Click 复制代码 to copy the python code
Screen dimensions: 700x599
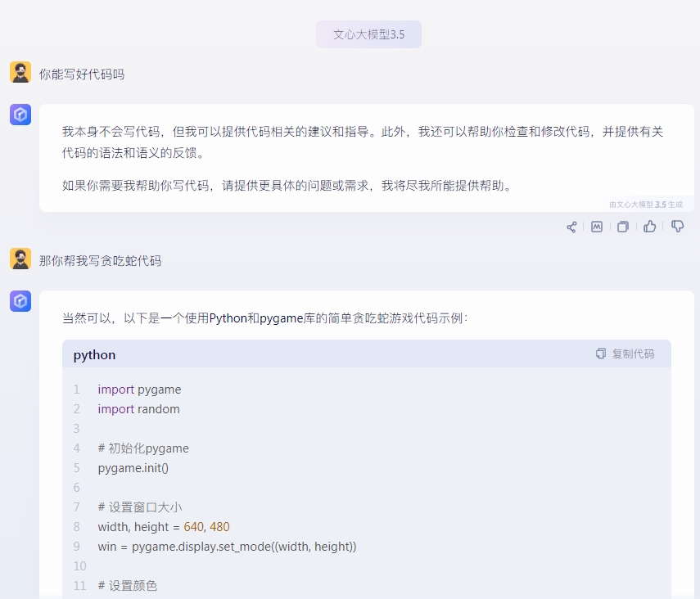pos(625,354)
